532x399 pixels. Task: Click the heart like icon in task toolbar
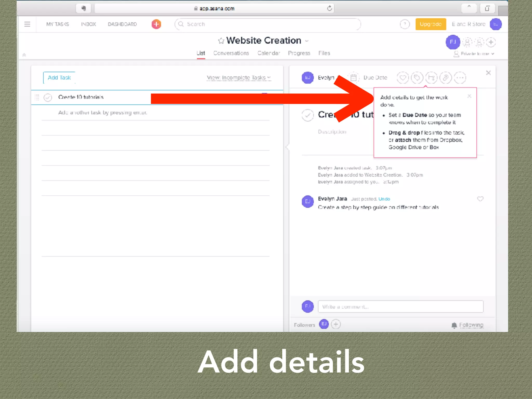[403, 78]
